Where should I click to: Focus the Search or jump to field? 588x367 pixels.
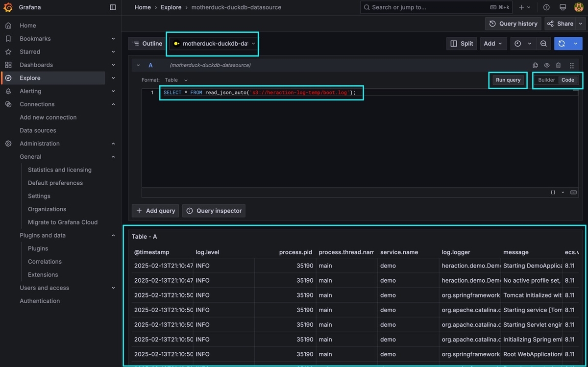point(436,7)
